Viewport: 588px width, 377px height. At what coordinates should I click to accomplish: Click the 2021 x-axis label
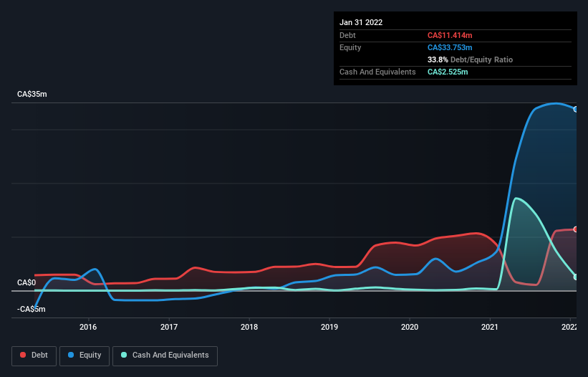[x=490, y=327]
